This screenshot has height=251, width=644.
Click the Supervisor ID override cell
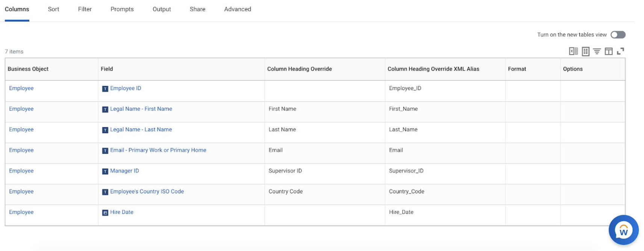click(x=285, y=171)
